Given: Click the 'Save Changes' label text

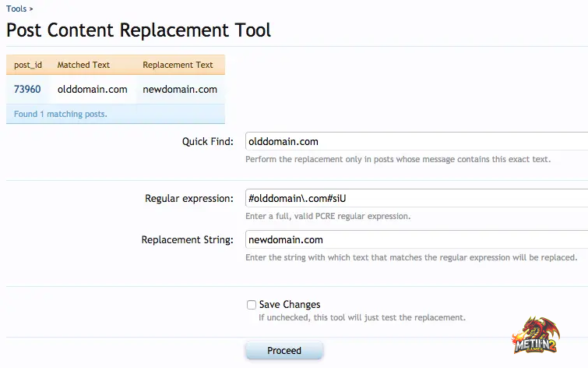Looking at the screenshot, I should point(290,304).
